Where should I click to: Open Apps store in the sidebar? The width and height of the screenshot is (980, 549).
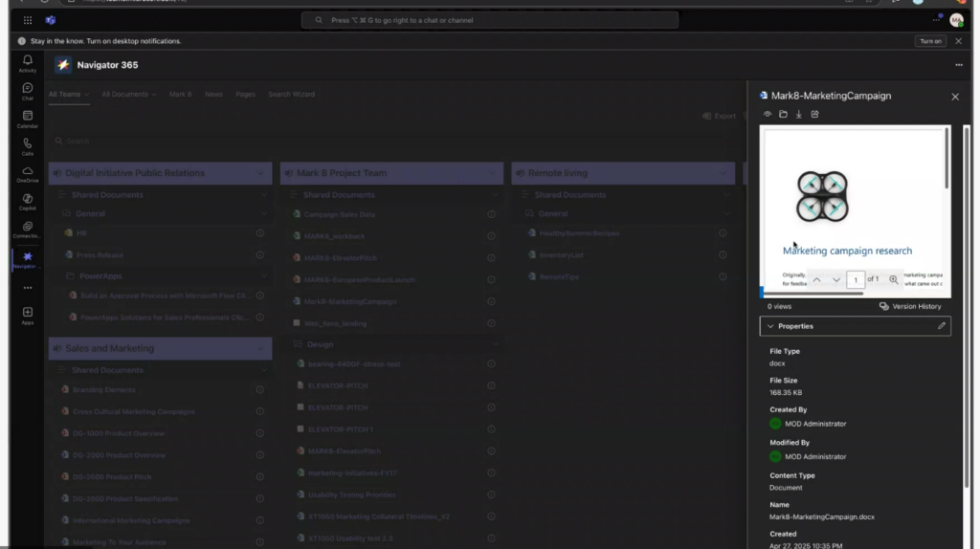(28, 316)
